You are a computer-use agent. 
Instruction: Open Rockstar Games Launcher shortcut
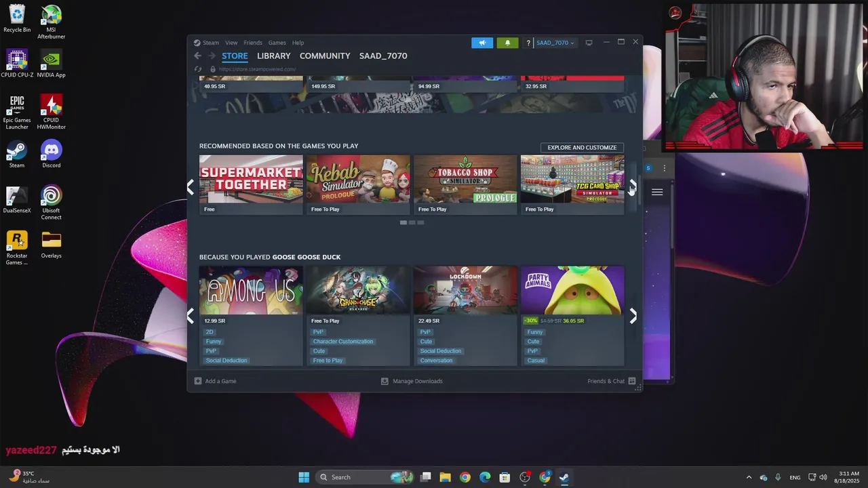click(17, 247)
